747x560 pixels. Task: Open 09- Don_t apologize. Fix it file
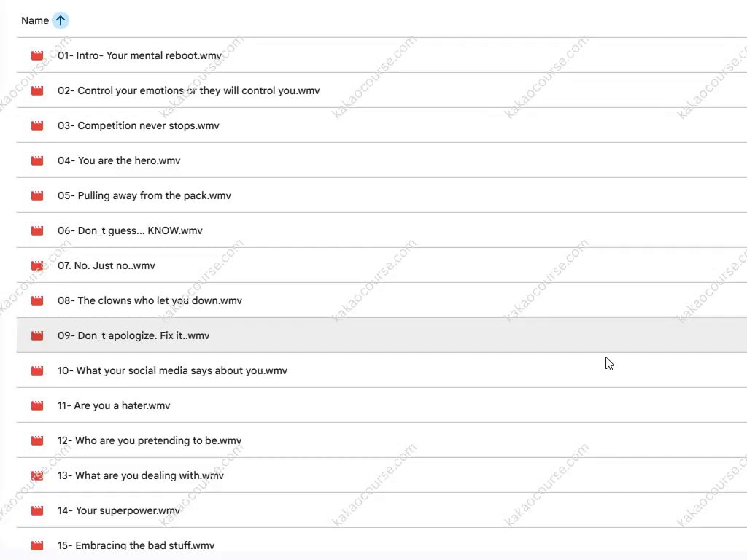pos(133,335)
